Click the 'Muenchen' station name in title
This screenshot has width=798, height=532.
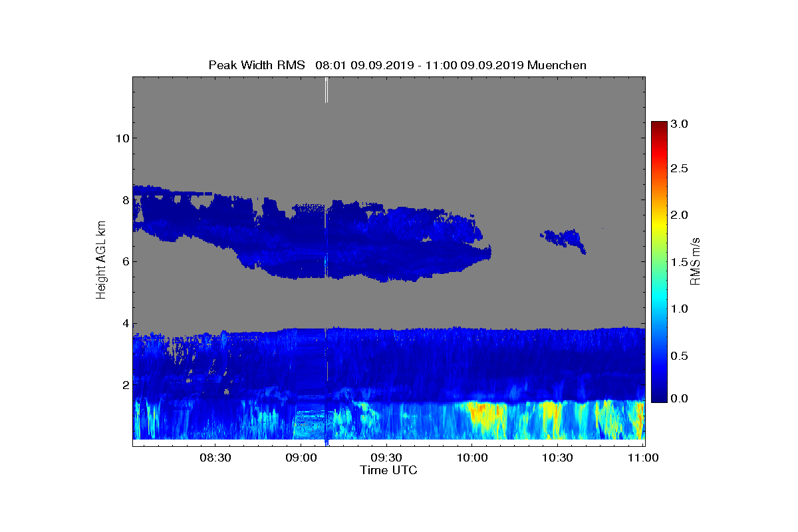tap(557, 65)
